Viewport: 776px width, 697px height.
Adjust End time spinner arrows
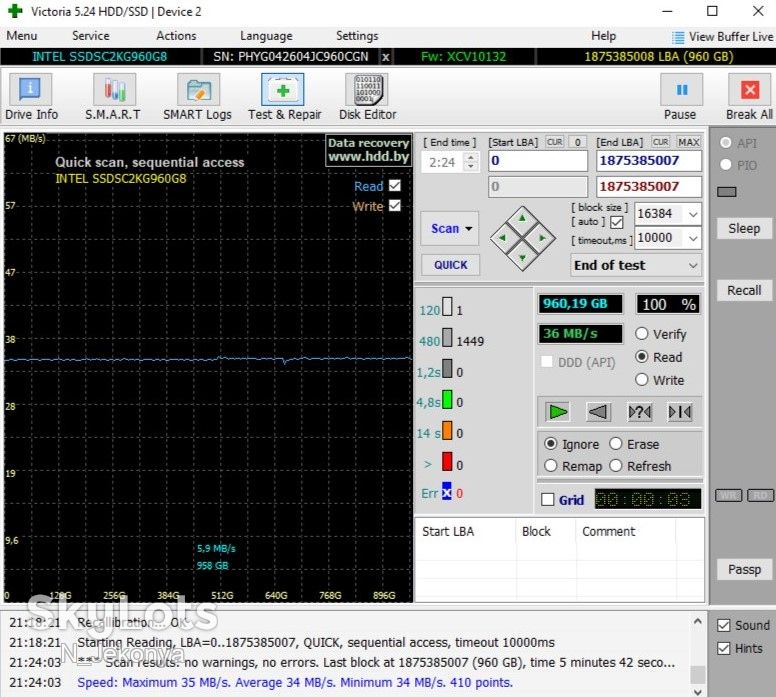point(471,162)
